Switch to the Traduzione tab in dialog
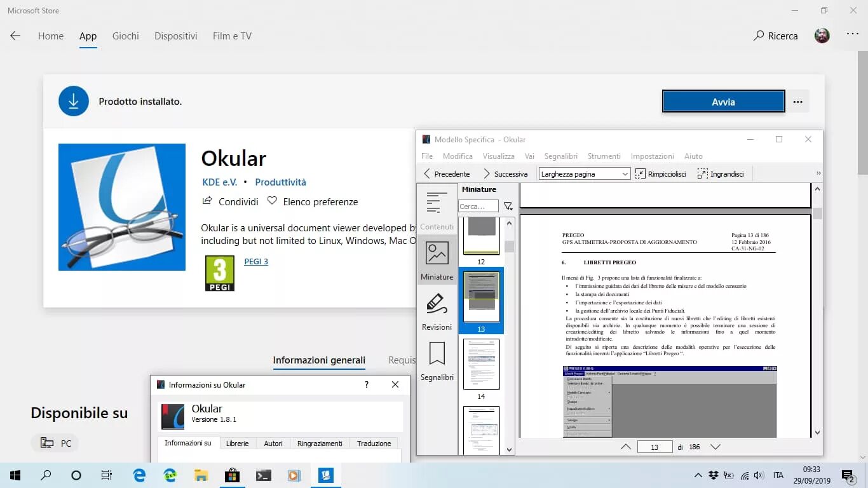 pos(374,444)
